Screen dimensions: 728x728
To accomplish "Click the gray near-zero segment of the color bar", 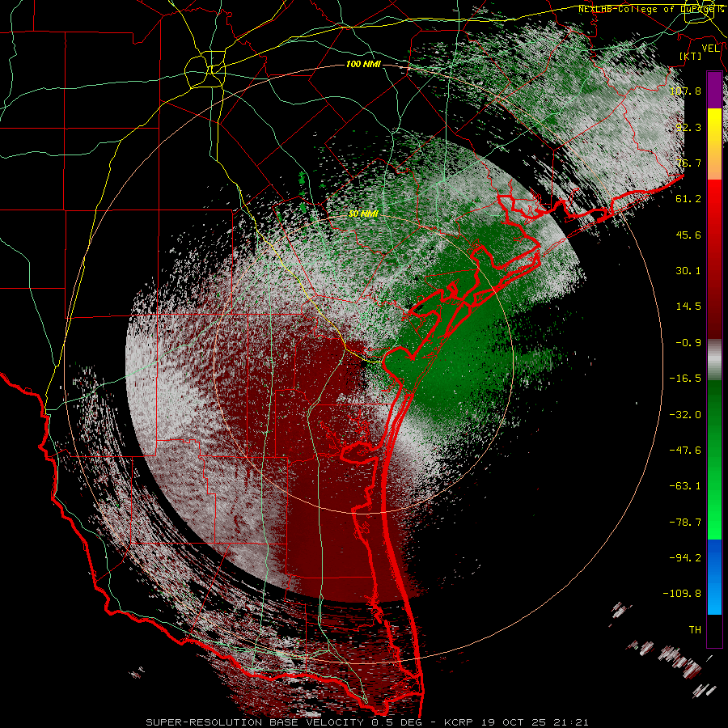I will [x=714, y=360].
